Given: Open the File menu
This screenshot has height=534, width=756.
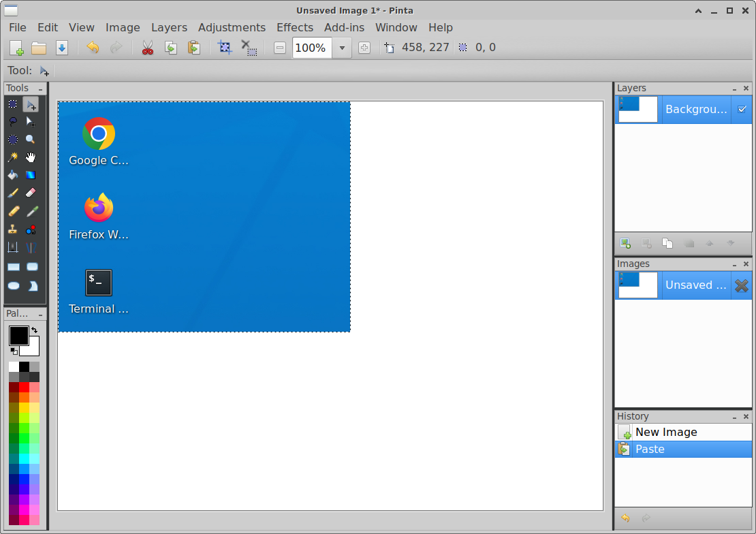Looking at the screenshot, I should point(18,27).
